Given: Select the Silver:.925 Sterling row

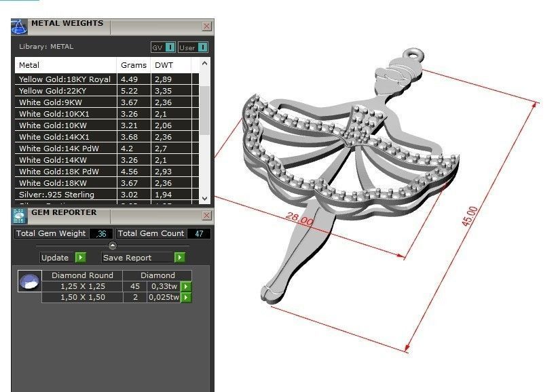Looking at the screenshot, I should [107, 195].
